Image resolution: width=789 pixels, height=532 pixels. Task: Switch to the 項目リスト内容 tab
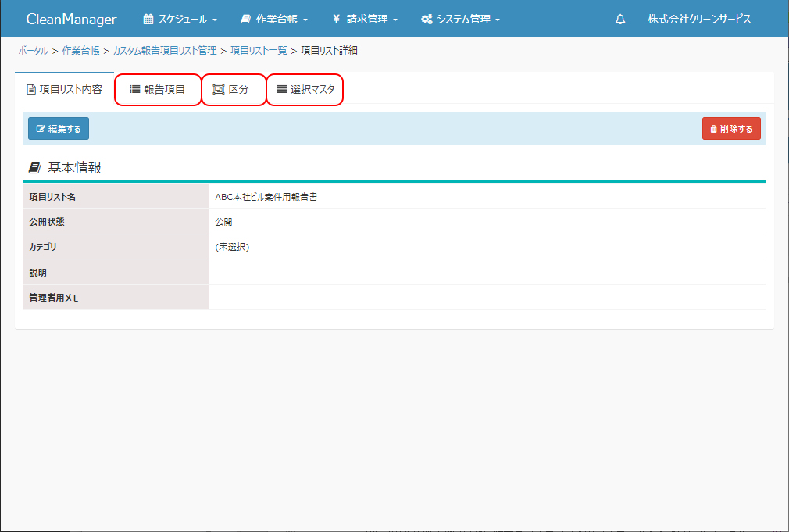click(x=64, y=90)
